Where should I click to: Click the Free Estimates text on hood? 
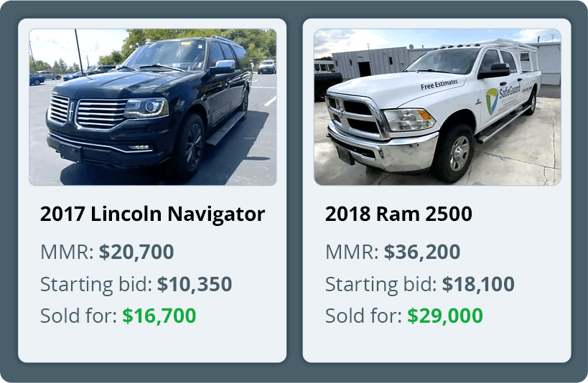point(439,85)
